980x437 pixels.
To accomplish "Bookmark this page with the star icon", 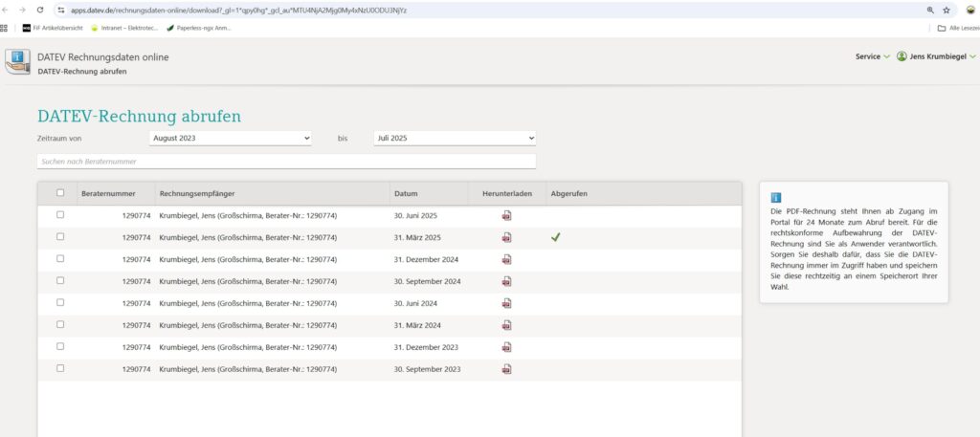I will tap(947, 10).
